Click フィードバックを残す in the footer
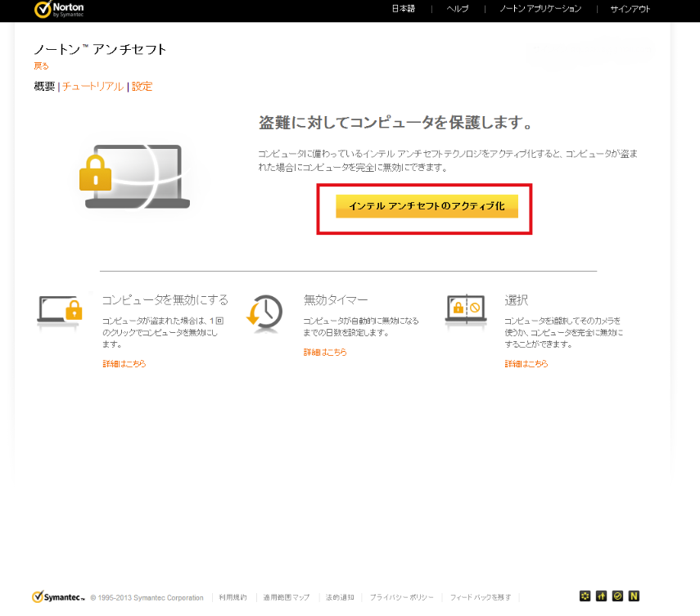Screen dimensions: 700x616 click(x=481, y=597)
